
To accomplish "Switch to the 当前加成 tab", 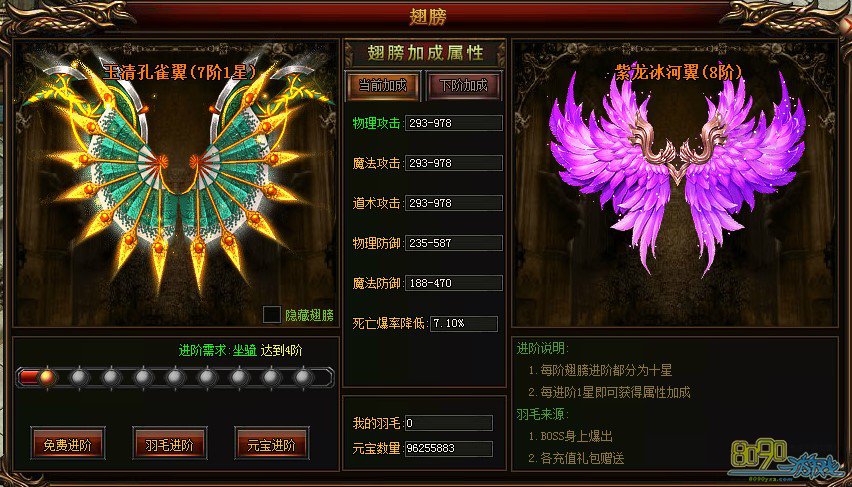I will pos(383,86).
